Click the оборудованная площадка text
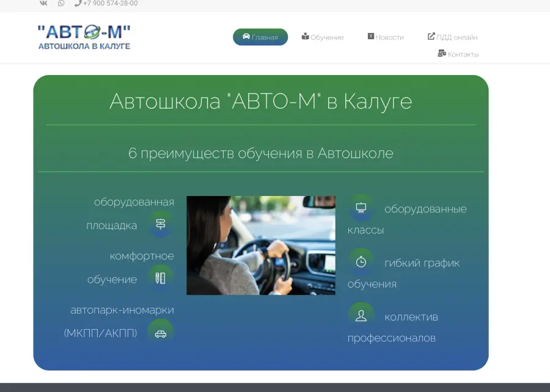This screenshot has width=550, height=392. (x=130, y=213)
